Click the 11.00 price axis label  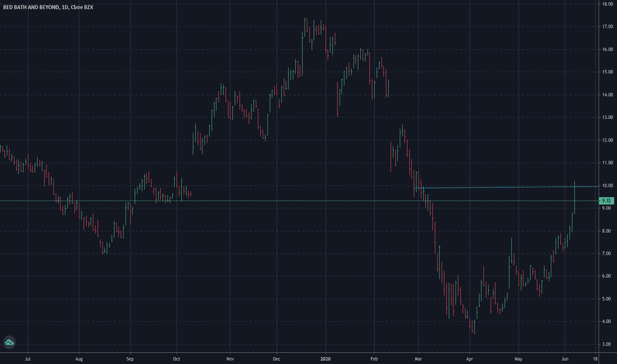607,163
